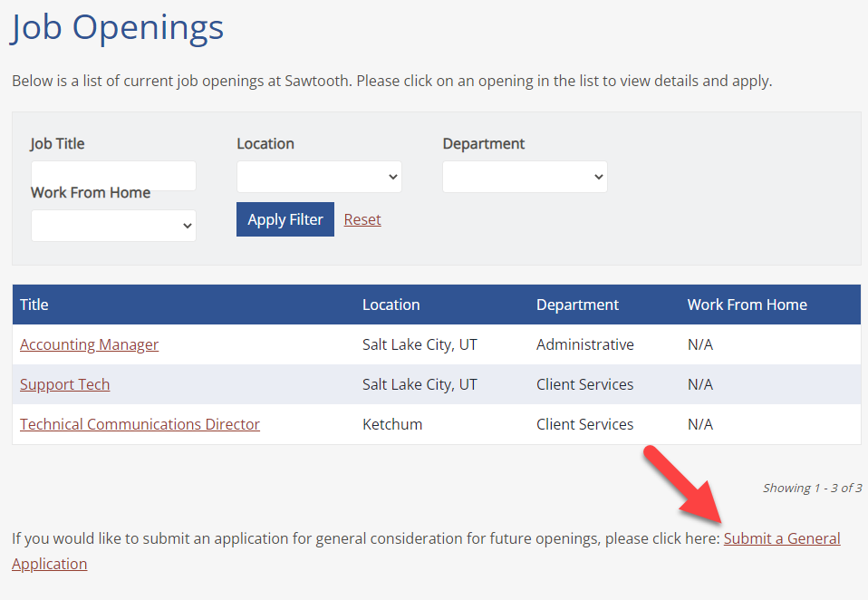This screenshot has width=868, height=600.
Task: Click the Job Openings page heading
Action: 117,27
